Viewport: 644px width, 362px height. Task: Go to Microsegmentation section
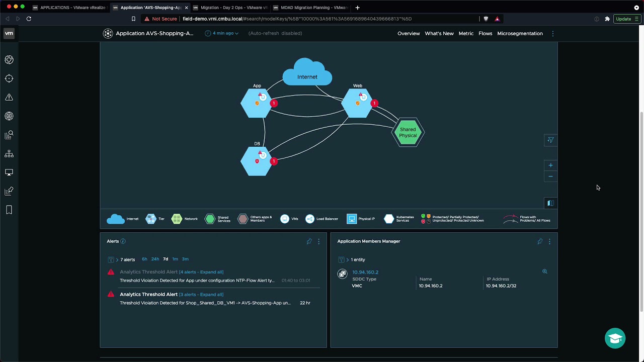click(520, 34)
